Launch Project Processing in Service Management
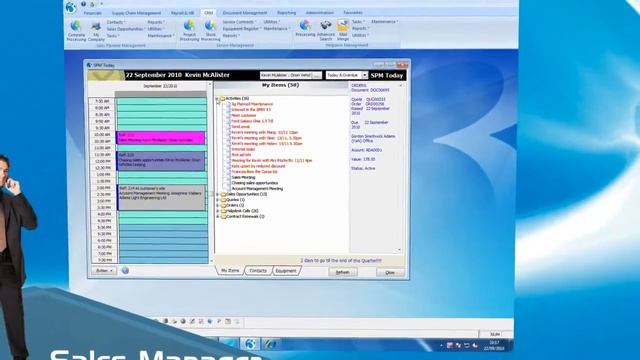This screenshot has height=360, width=640. (x=189, y=30)
